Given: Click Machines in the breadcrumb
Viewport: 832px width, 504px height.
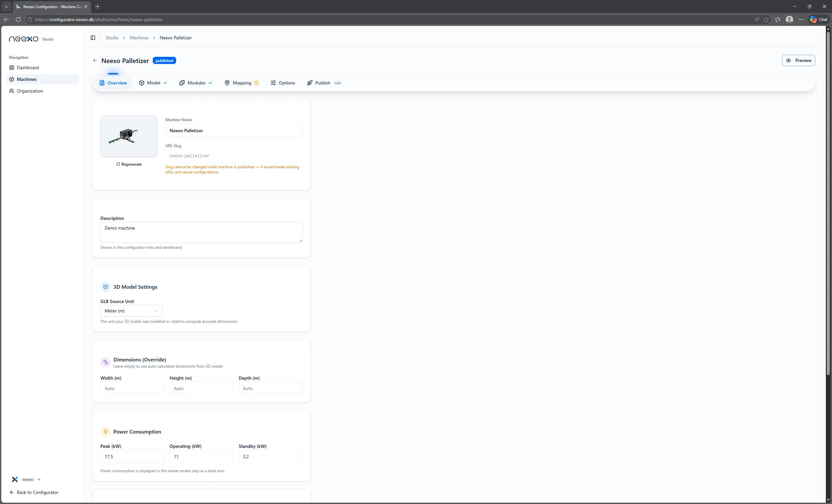Looking at the screenshot, I should pos(139,38).
